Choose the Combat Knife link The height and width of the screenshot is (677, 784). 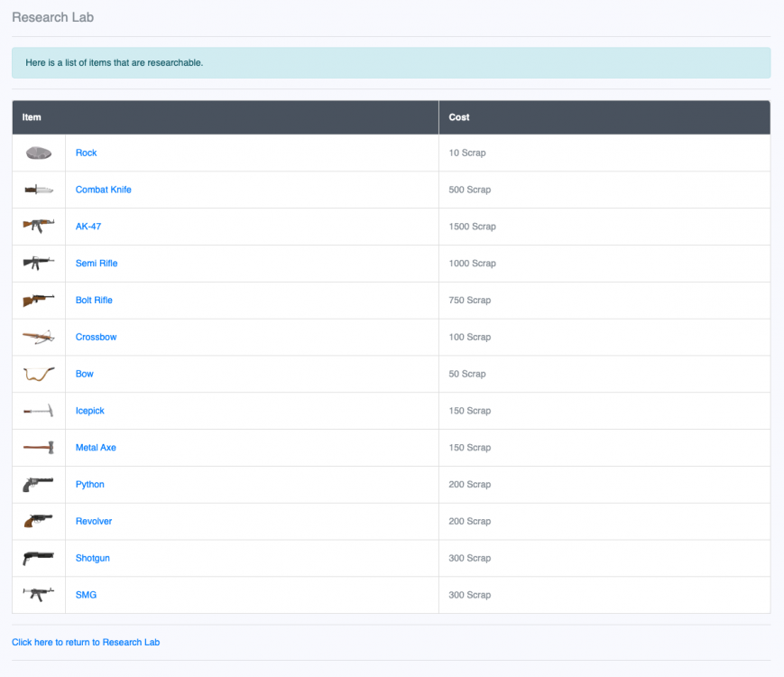pyautogui.click(x=103, y=190)
